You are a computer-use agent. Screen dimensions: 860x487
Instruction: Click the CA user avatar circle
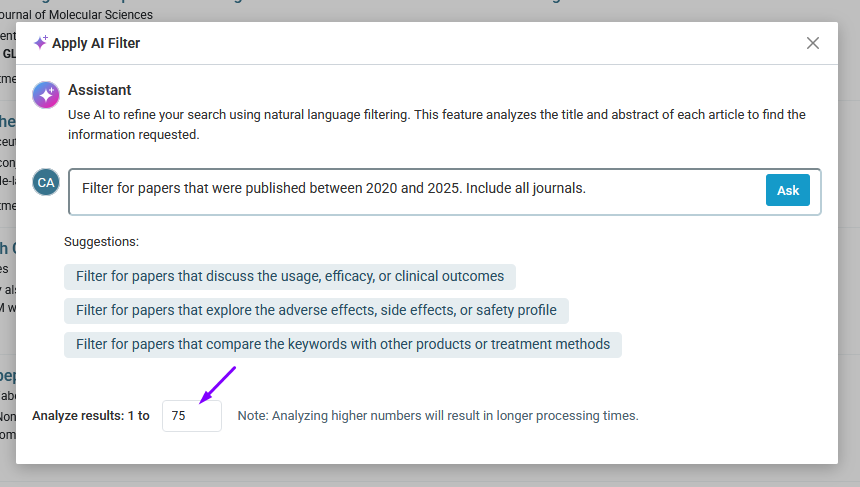(46, 182)
